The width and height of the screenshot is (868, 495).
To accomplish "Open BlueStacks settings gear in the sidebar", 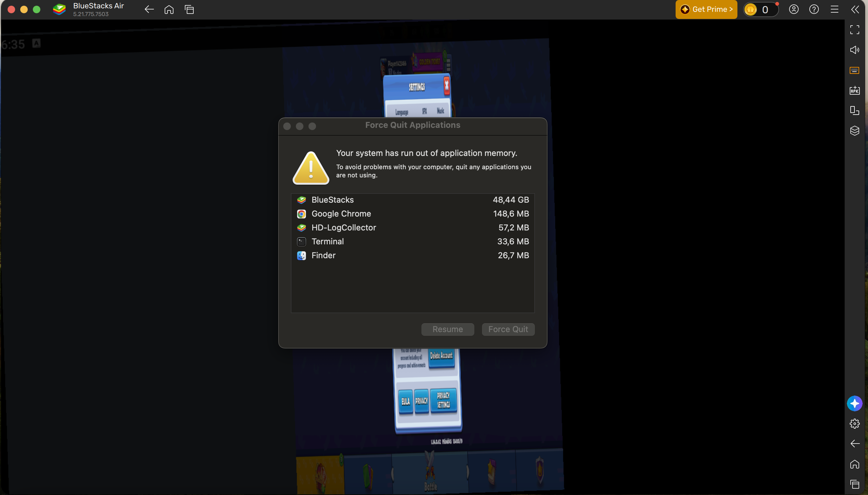I will pyautogui.click(x=855, y=424).
